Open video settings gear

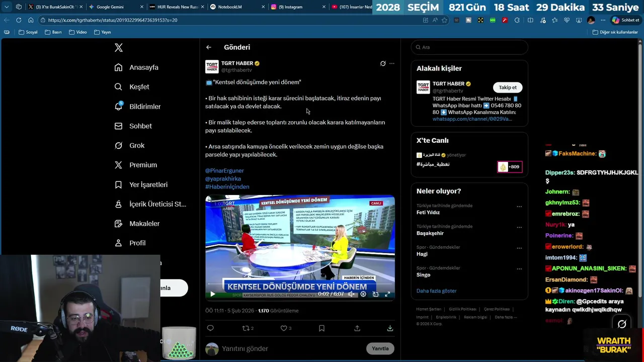click(x=363, y=294)
